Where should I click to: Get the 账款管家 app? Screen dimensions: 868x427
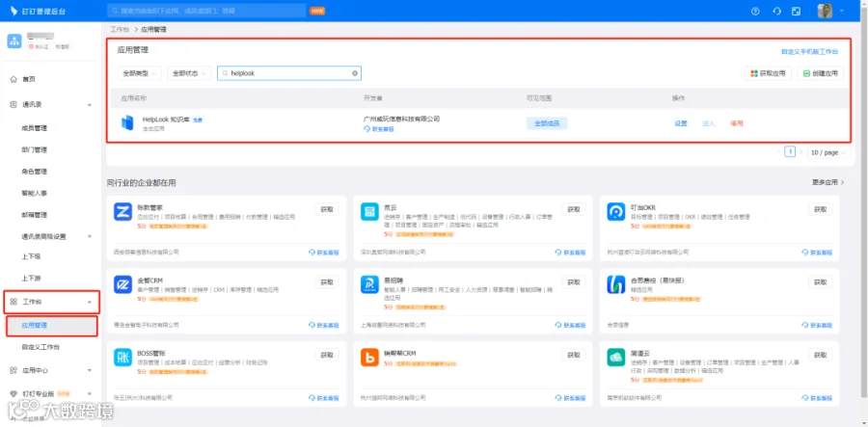pos(327,209)
